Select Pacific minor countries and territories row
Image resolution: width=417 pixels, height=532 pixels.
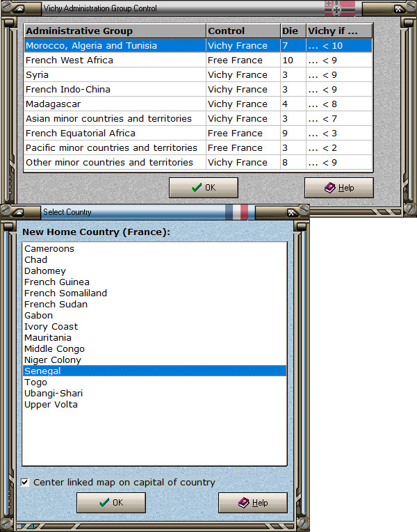click(198, 147)
